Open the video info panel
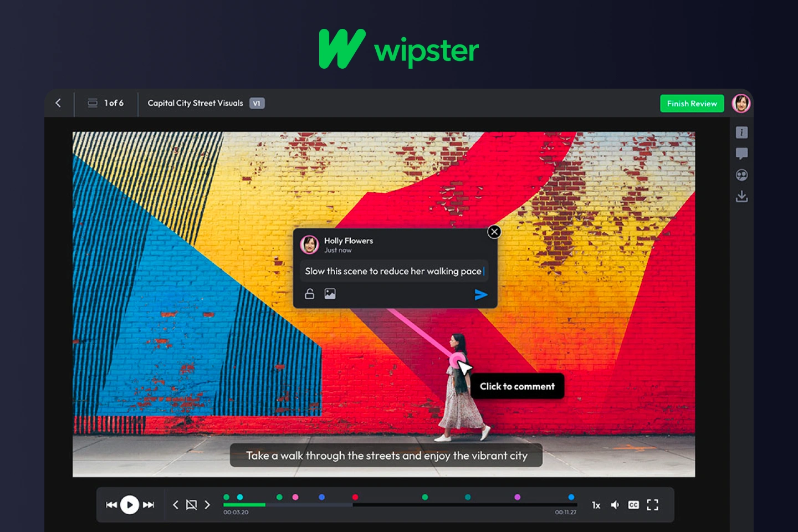 pos(741,132)
